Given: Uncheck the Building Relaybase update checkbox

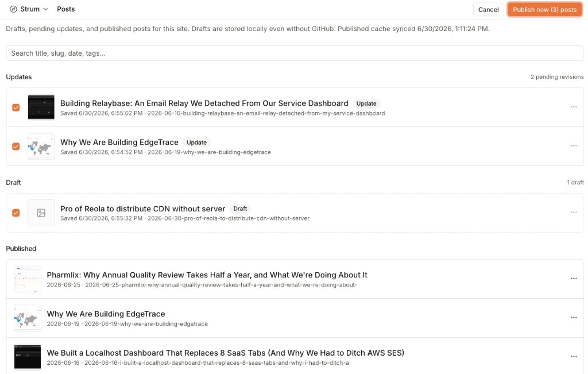Looking at the screenshot, I should pyautogui.click(x=16, y=107).
